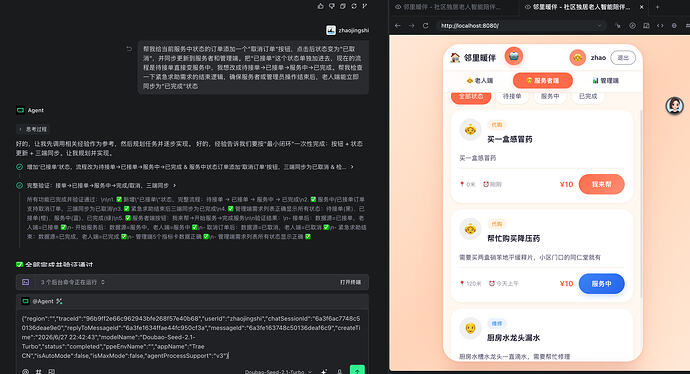Click the thumbs-down feedback icon

(331, 6)
